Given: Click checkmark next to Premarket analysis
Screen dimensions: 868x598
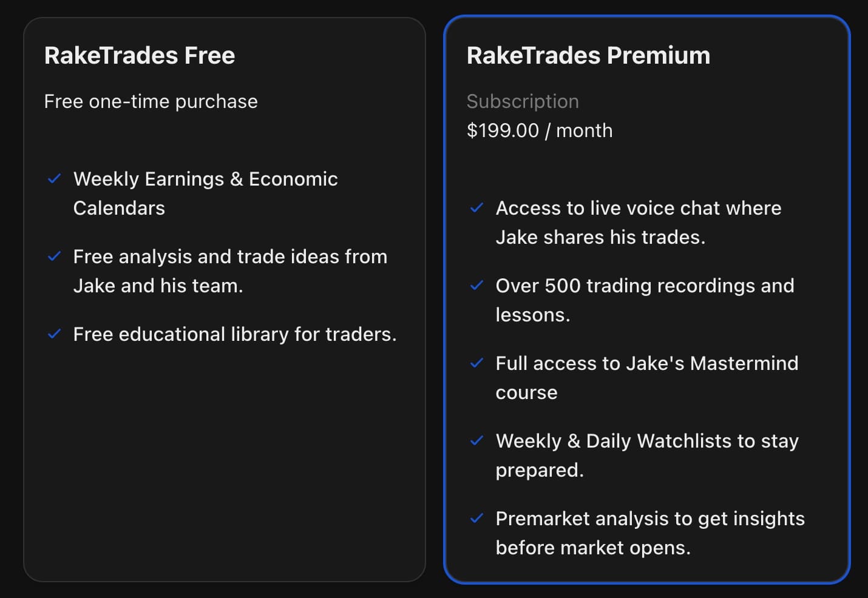Looking at the screenshot, I should (476, 518).
